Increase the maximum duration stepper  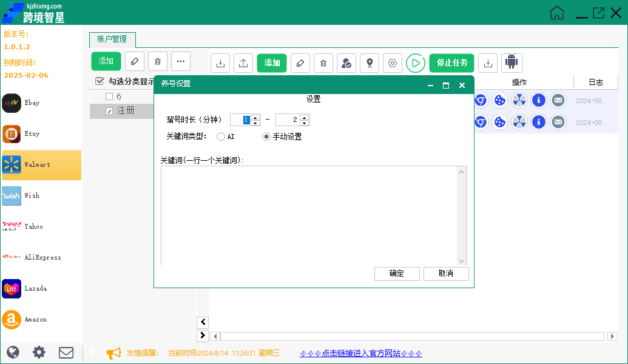coord(305,117)
